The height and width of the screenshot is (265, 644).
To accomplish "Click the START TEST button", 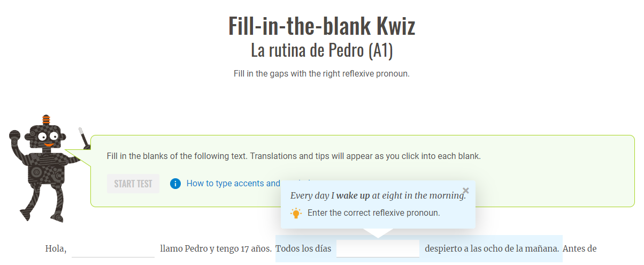I will click(133, 184).
